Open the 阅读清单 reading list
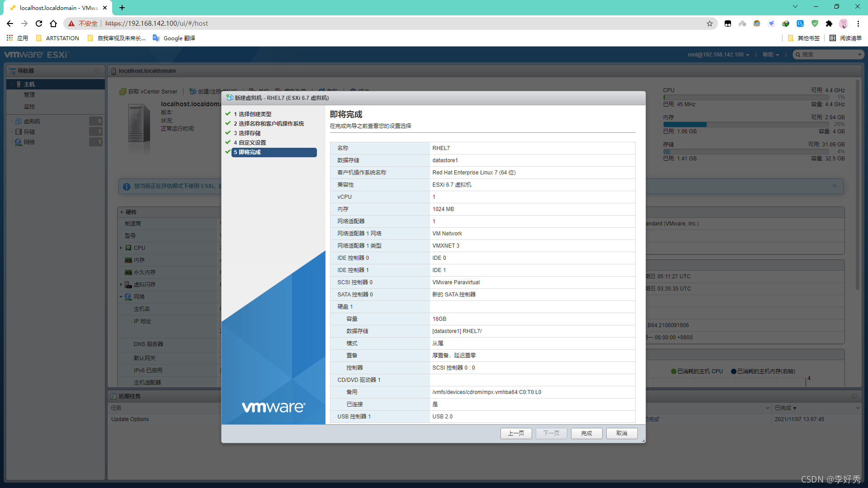Viewport: 868px width, 488px height. pos(845,38)
